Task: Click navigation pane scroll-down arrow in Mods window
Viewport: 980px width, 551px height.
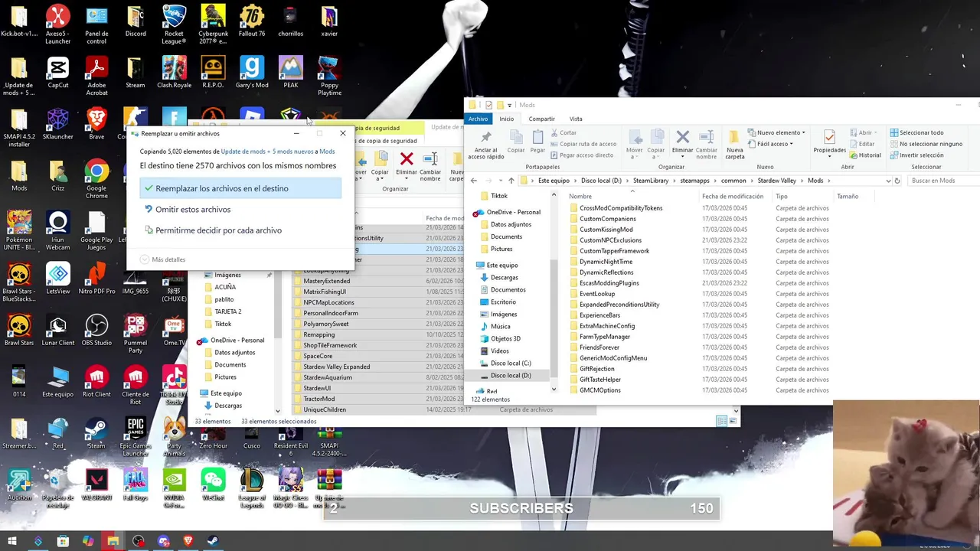Action: point(554,389)
